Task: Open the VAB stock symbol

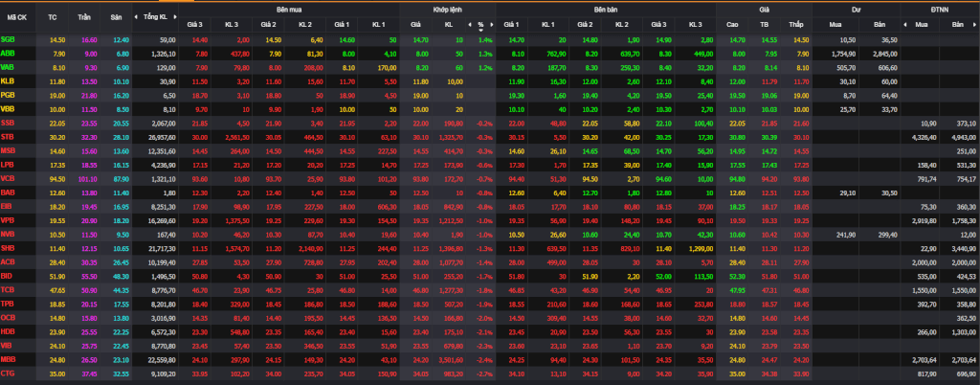Action: pyautogui.click(x=8, y=67)
